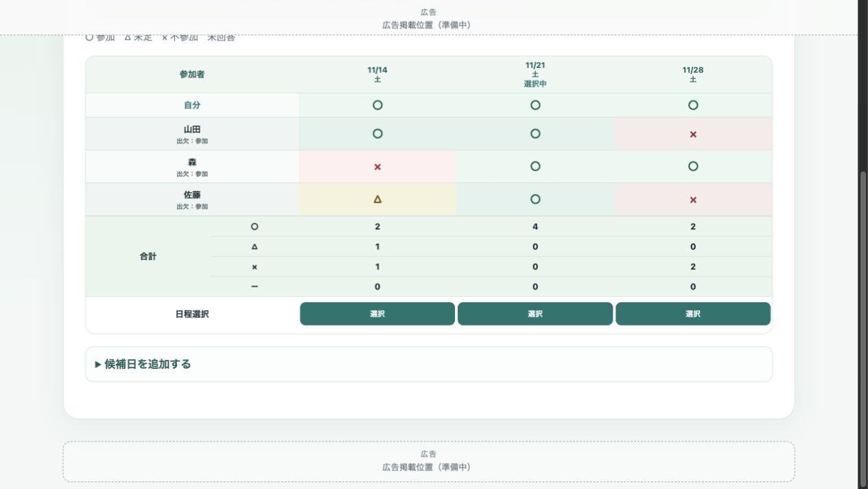The image size is (868, 489).
Task: Click the circle icon for 自分 on 11/28
Action: click(693, 105)
